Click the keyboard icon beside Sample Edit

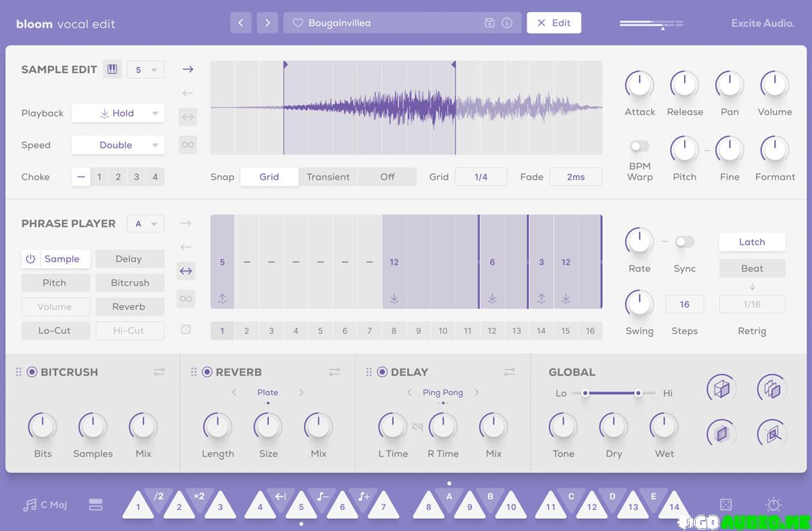pyautogui.click(x=112, y=69)
